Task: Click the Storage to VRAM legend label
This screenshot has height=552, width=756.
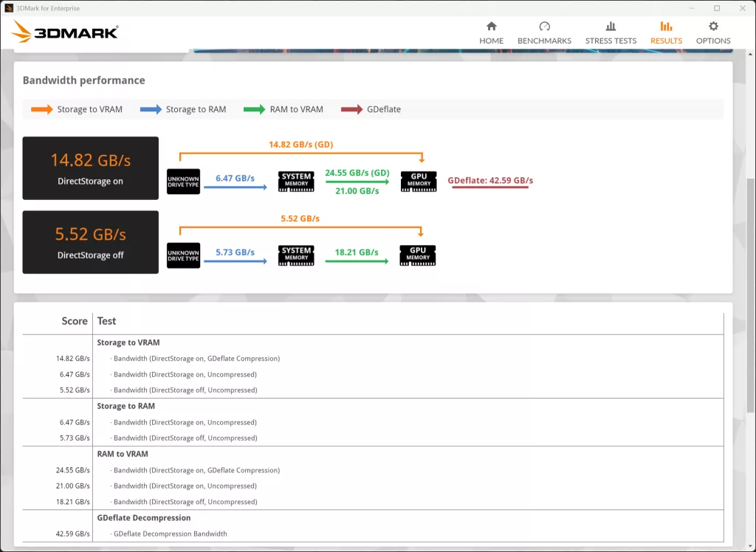Action: pyautogui.click(x=89, y=109)
